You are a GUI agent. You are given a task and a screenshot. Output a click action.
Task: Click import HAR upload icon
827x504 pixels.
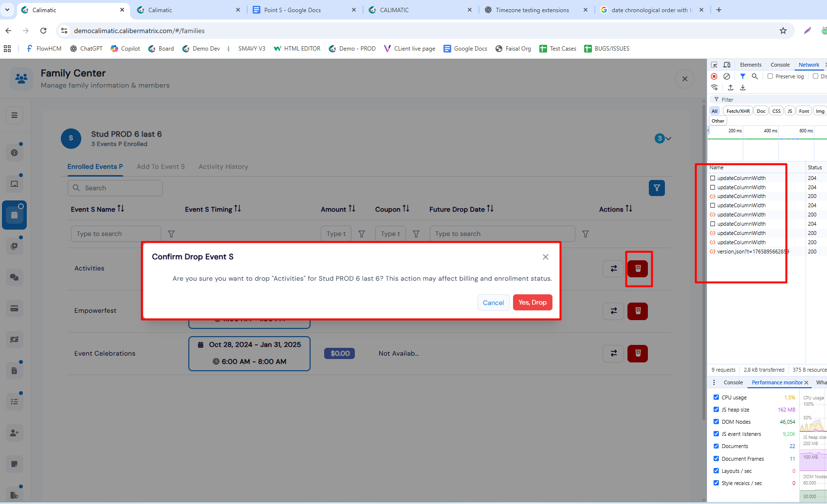pos(731,88)
